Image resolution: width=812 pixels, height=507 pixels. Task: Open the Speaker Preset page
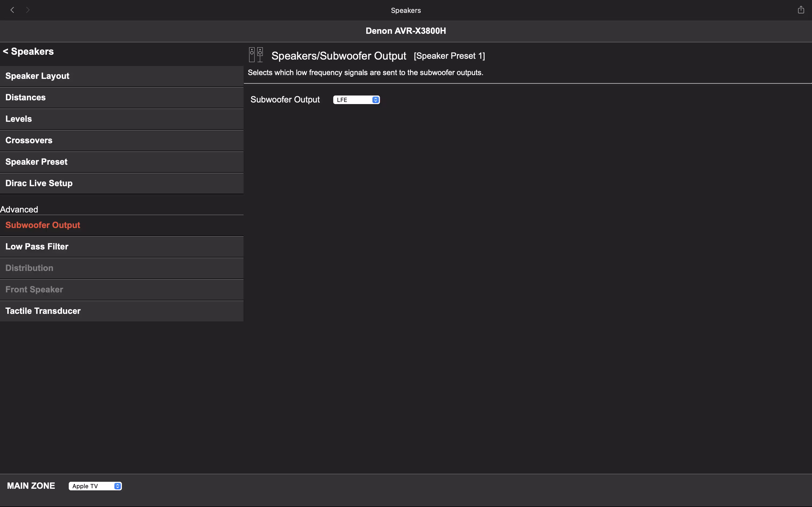point(36,162)
